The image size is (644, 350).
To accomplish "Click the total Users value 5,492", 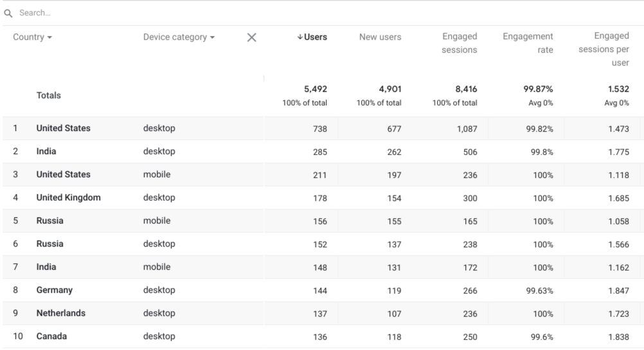I will [314, 90].
